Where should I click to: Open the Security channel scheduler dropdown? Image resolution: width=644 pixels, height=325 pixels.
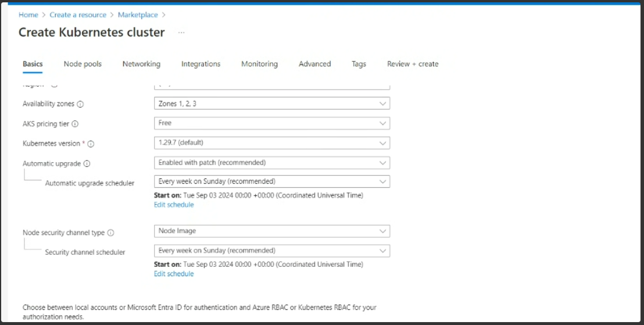[271, 251]
